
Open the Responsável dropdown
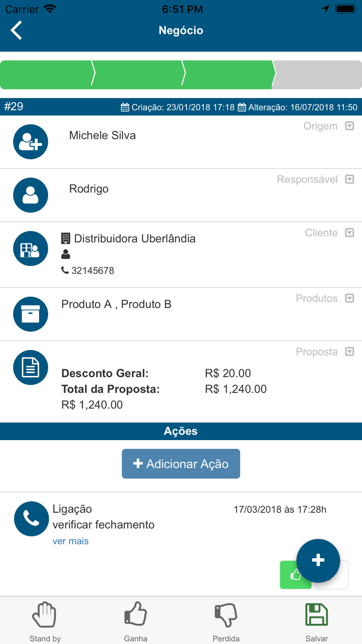click(x=349, y=179)
